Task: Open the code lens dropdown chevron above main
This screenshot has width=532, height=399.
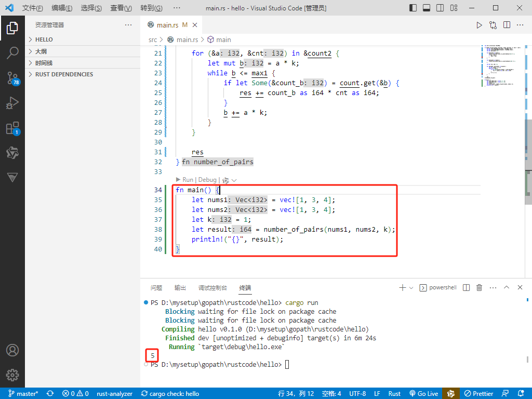Action: click(x=234, y=180)
